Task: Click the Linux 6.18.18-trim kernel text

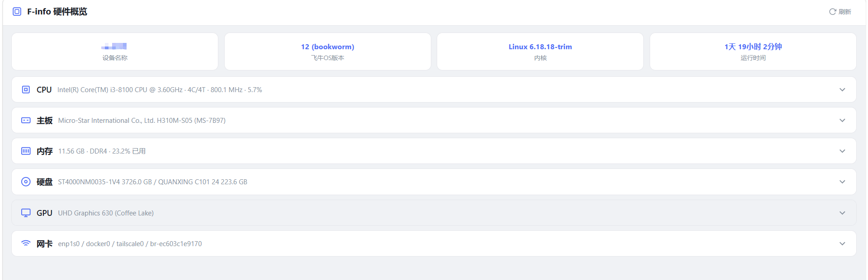Action: coord(540,47)
